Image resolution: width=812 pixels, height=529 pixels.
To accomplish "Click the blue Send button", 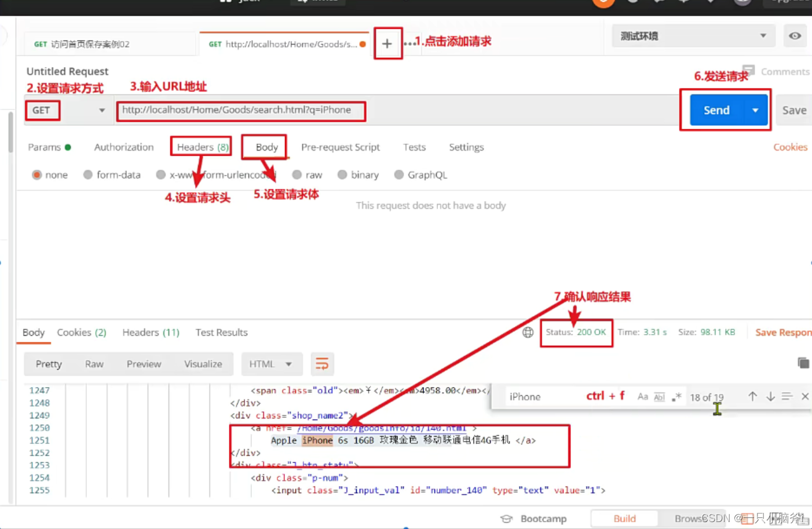I will point(716,110).
